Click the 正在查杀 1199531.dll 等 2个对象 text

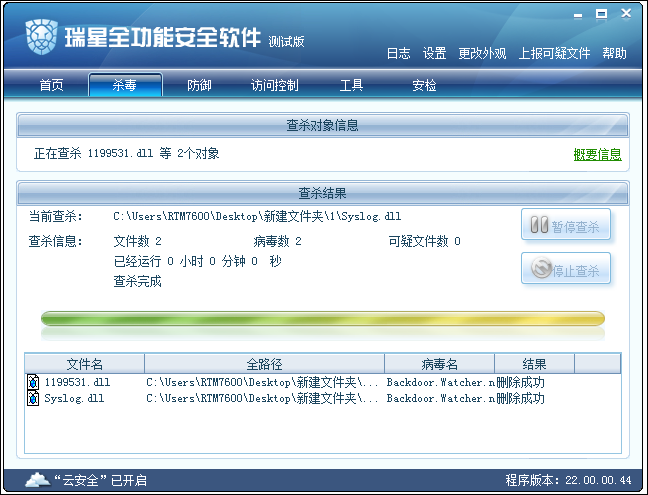126,153
